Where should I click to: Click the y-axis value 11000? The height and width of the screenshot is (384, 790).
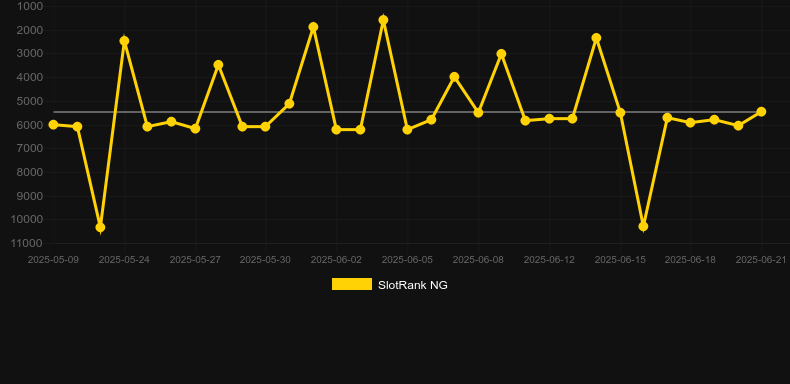click(27, 243)
